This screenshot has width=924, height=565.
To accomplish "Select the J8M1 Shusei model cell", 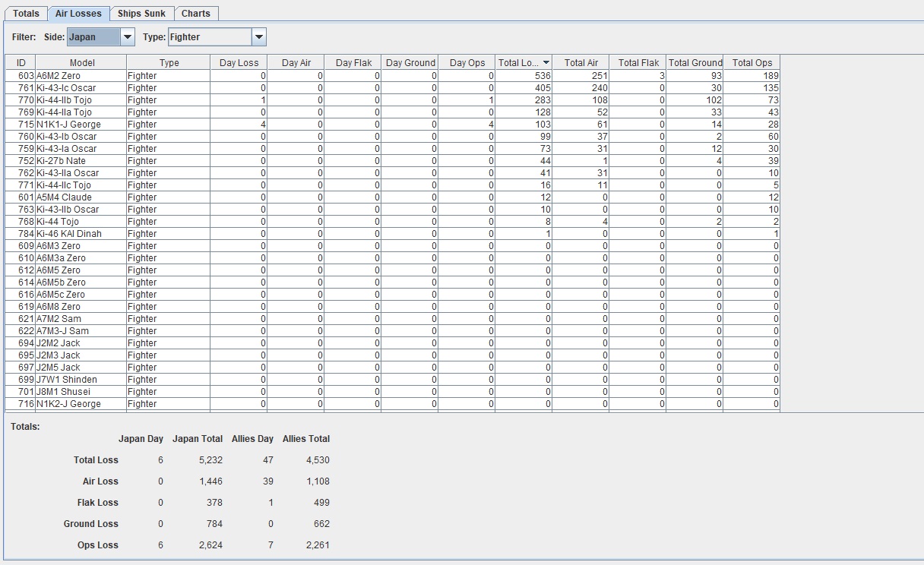I will coord(81,392).
